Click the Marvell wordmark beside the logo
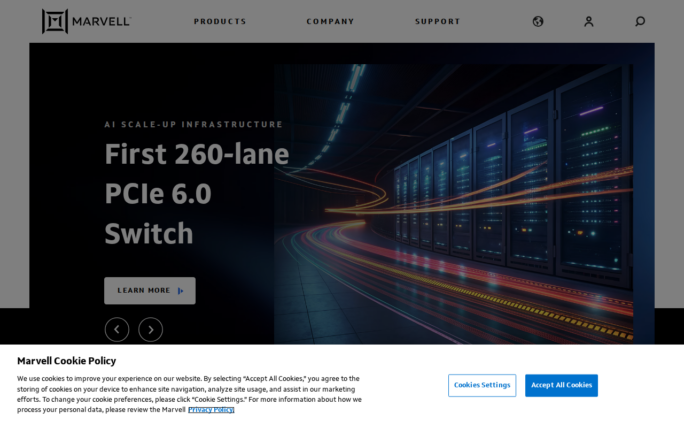This screenshot has width=684, height=428. click(101, 21)
